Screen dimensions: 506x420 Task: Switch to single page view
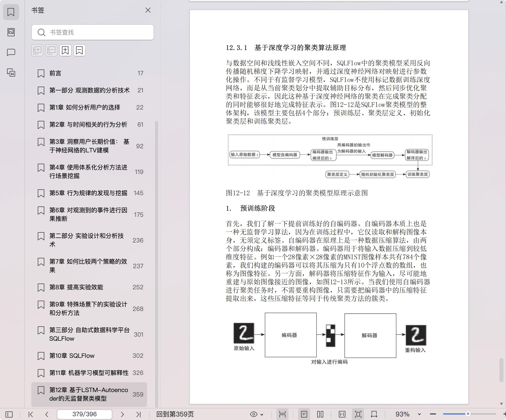(304, 414)
